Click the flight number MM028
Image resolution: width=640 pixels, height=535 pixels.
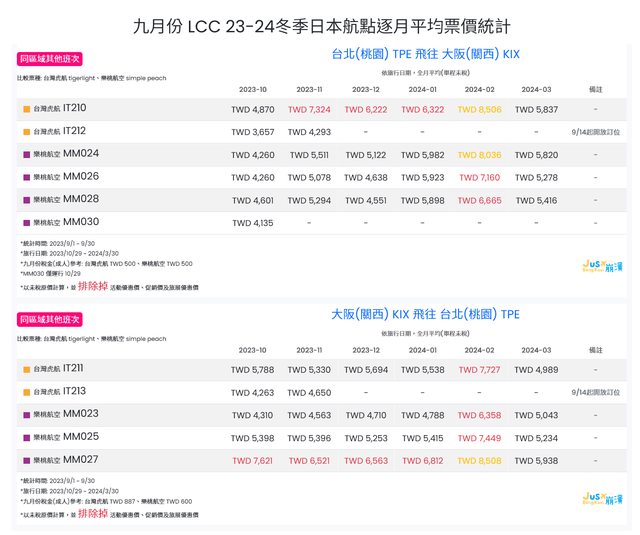(81, 199)
